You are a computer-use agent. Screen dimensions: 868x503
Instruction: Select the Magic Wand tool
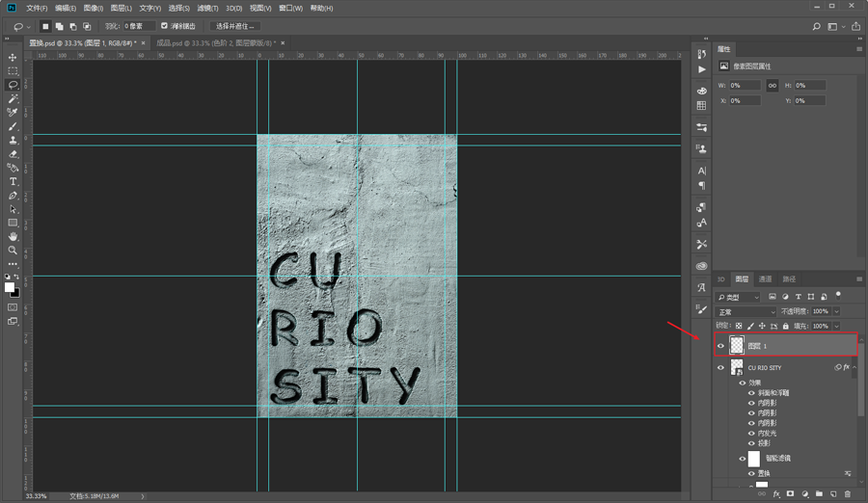13,99
